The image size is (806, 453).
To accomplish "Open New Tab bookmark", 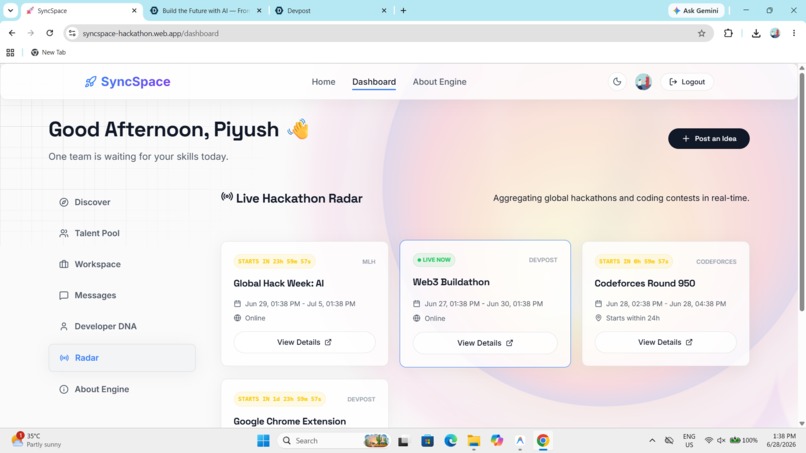I will pos(48,52).
